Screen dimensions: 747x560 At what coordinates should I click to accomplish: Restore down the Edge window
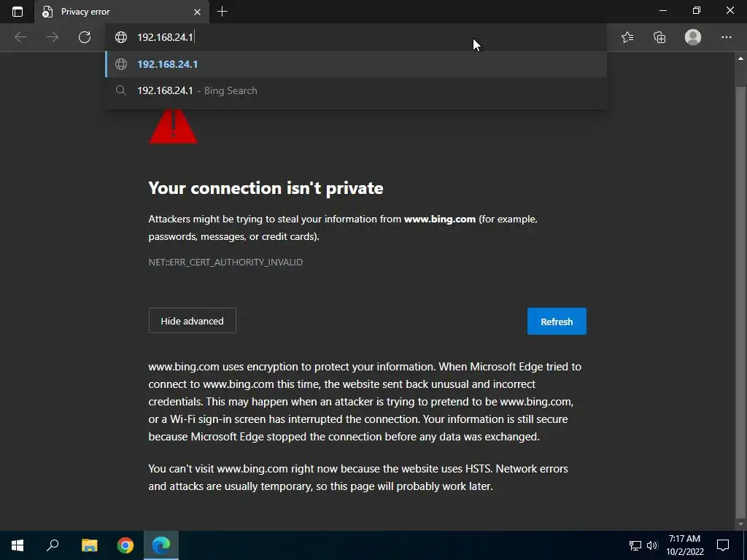click(697, 10)
